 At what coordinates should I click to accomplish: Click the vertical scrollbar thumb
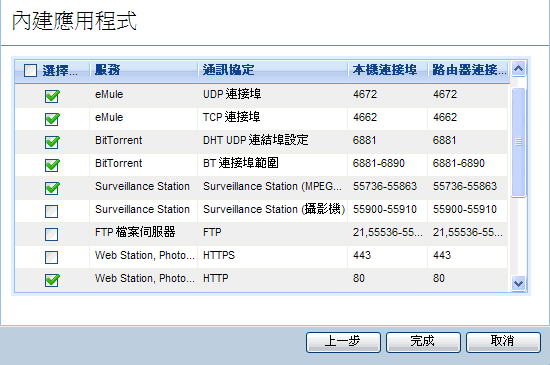point(518,142)
